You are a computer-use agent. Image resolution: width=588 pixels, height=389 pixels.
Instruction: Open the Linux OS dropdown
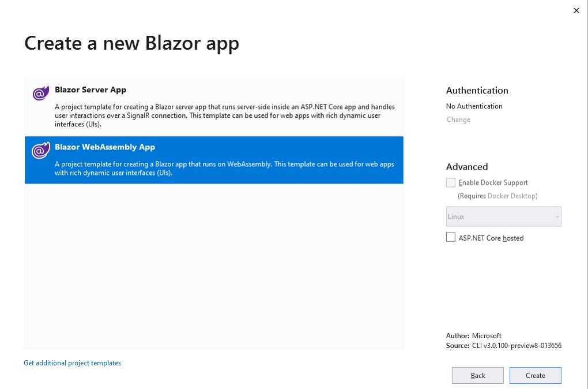pyautogui.click(x=503, y=216)
